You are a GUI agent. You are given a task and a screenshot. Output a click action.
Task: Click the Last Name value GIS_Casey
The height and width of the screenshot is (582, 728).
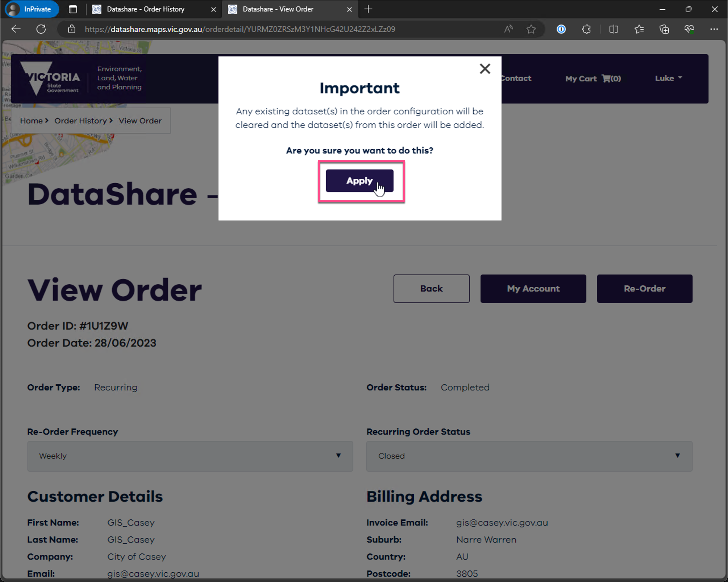click(x=131, y=540)
